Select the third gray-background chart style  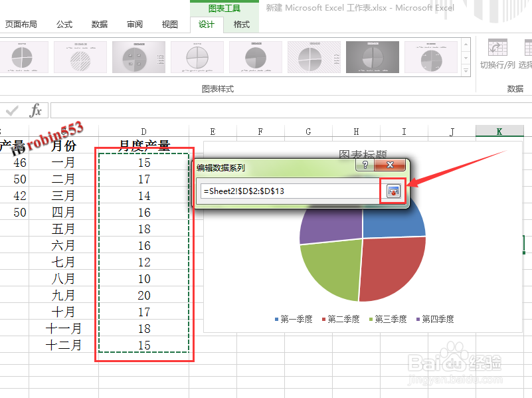(139, 57)
